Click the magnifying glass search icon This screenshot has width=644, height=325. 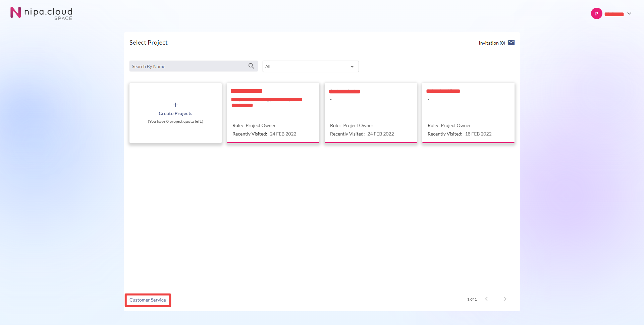coord(251,66)
